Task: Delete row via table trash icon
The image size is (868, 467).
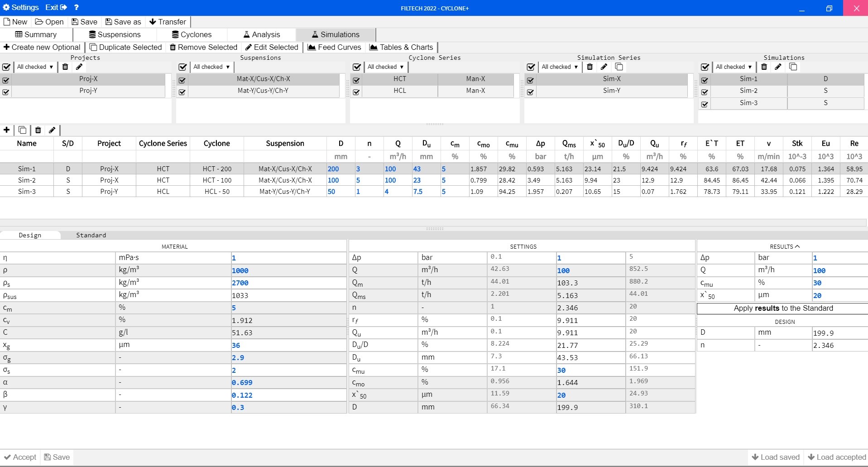Action: coord(38,130)
